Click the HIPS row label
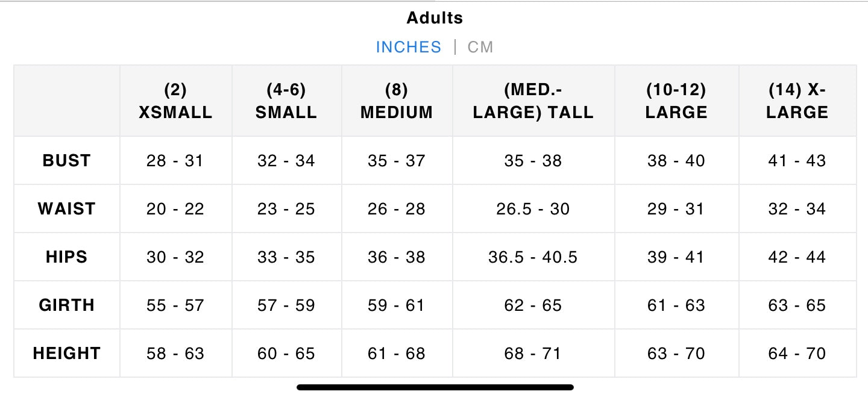The image size is (868, 400). [66, 257]
